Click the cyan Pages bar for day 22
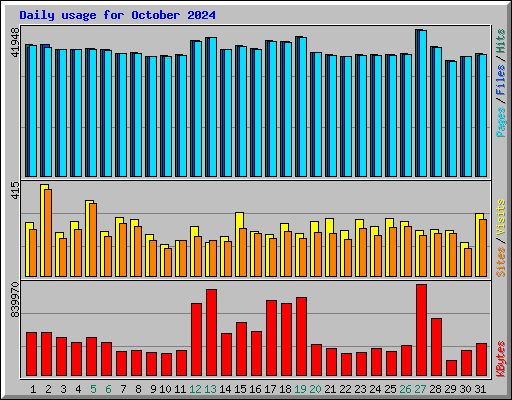Image resolution: width=512 pixels, height=400 pixels. click(348, 116)
